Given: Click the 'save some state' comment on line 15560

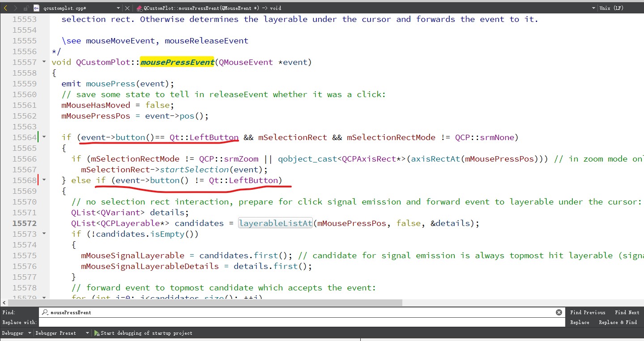Looking at the screenshot, I should [x=224, y=94].
